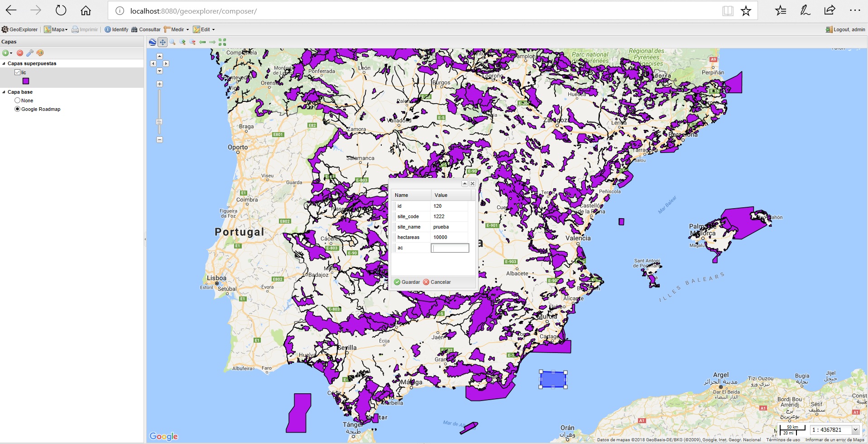The image size is (868, 444).
Task: Switch to 3D Google Earth viewer
Action: 153,42
